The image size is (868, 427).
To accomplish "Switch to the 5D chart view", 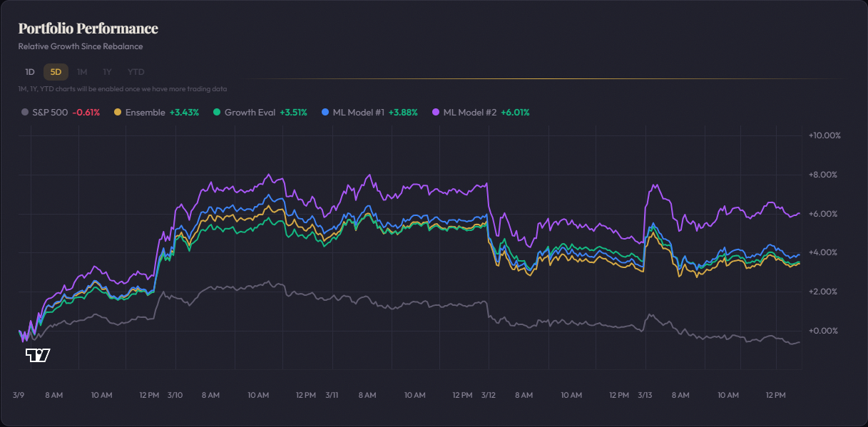I will pos(54,71).
